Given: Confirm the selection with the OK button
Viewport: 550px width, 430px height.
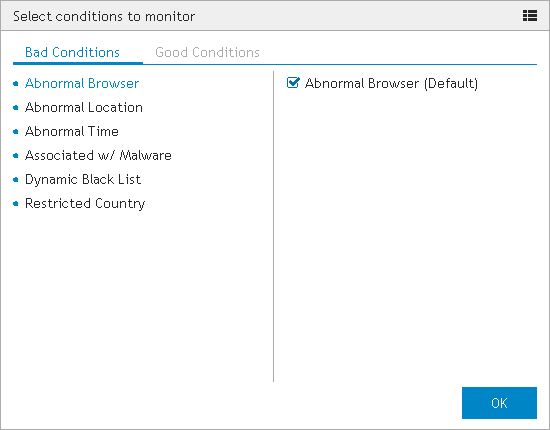Looking at the screenshot, I should pos(499,403).
